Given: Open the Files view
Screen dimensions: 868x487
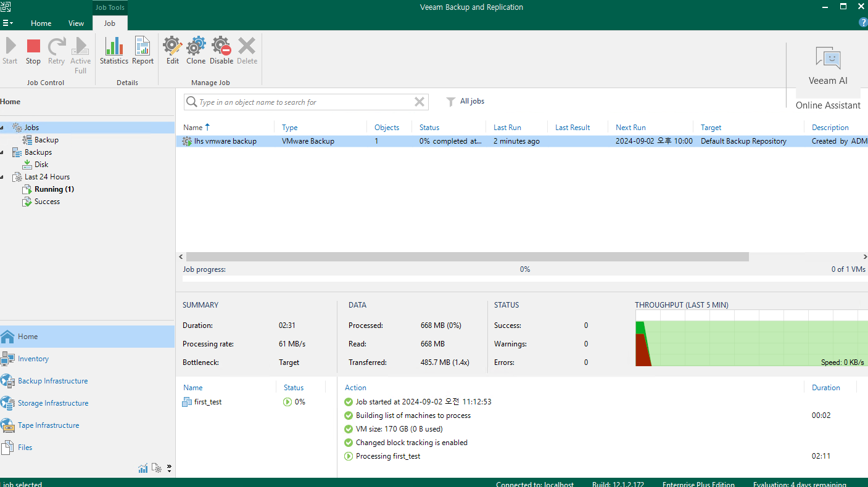Looking at the screenshot, I should 87,448.
